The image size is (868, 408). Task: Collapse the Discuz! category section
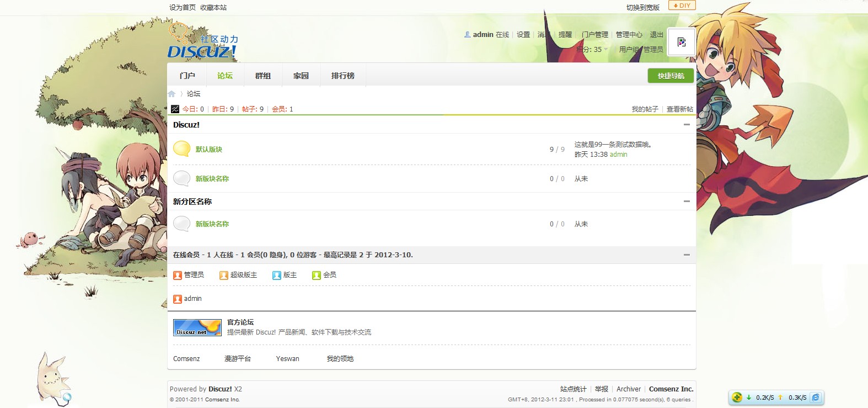click(687, 125)
